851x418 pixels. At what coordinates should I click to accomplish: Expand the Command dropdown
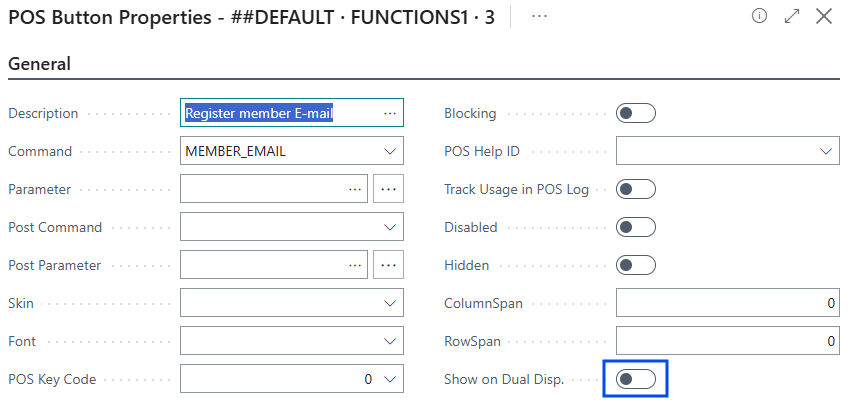point(389,152)
